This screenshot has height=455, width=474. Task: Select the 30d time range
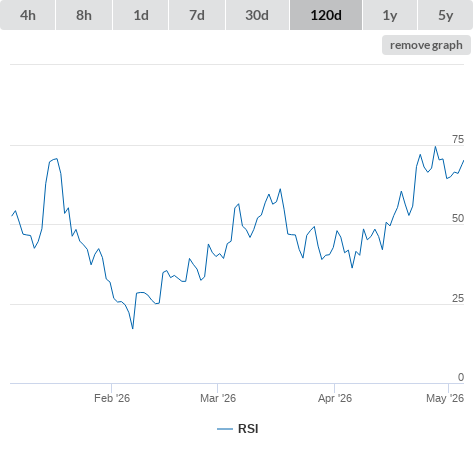pyautogui.click(x=257, y=15)
